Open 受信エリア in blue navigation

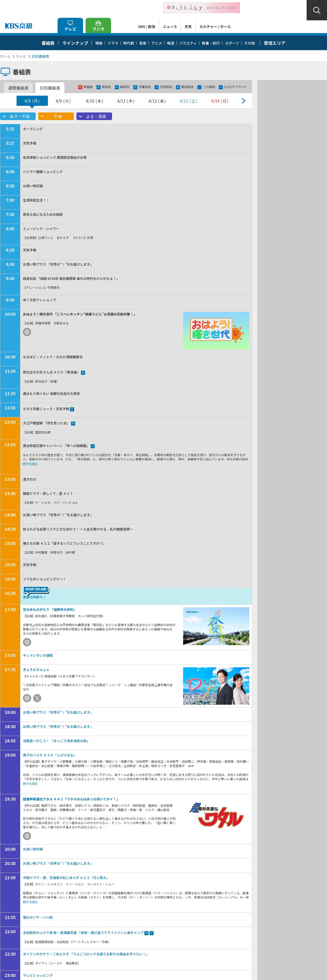click(x=275, y=43)
